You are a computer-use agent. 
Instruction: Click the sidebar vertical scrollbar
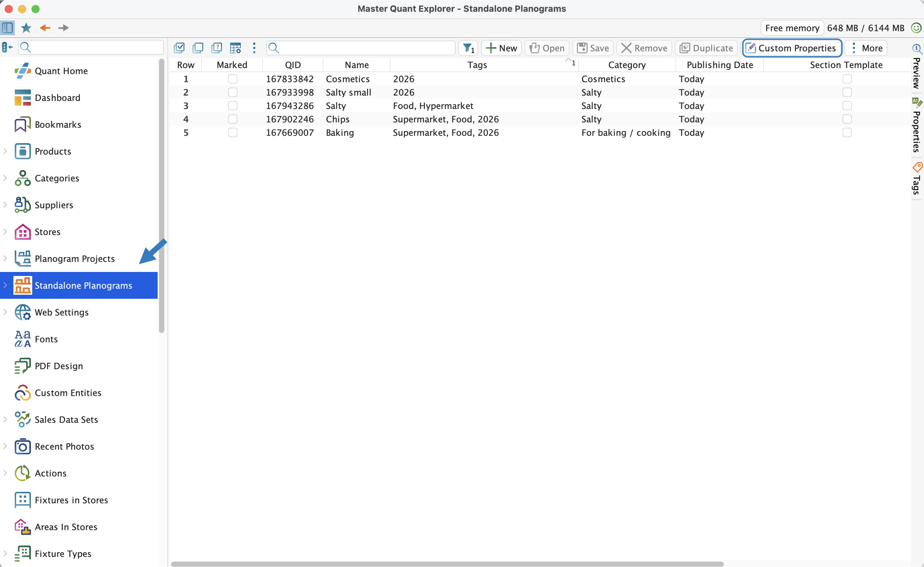pos(162,196)
